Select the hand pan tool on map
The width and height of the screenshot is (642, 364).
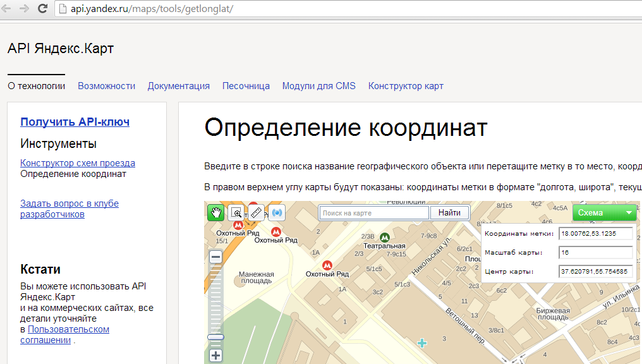215,212
